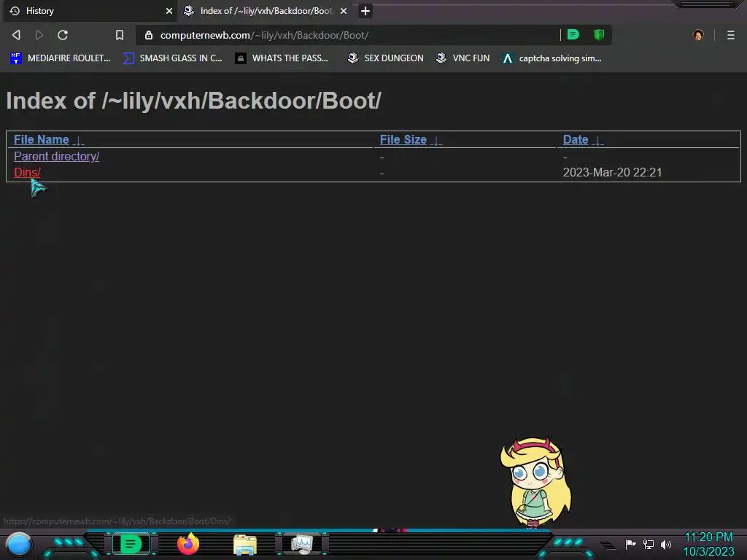The image size is (747, 560).
Task: Open the MEDIAFIRE ROULET... bookmark
Action: (60, 58)
